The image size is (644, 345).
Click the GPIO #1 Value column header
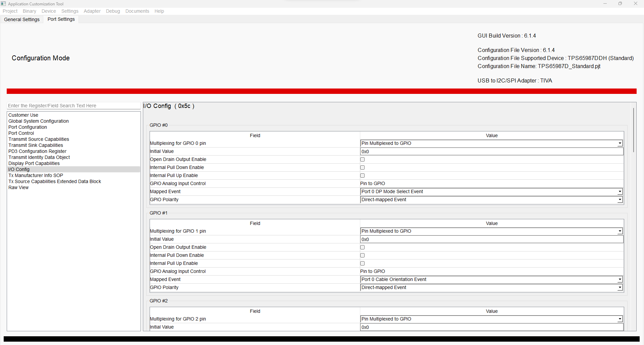pos(492,223)
